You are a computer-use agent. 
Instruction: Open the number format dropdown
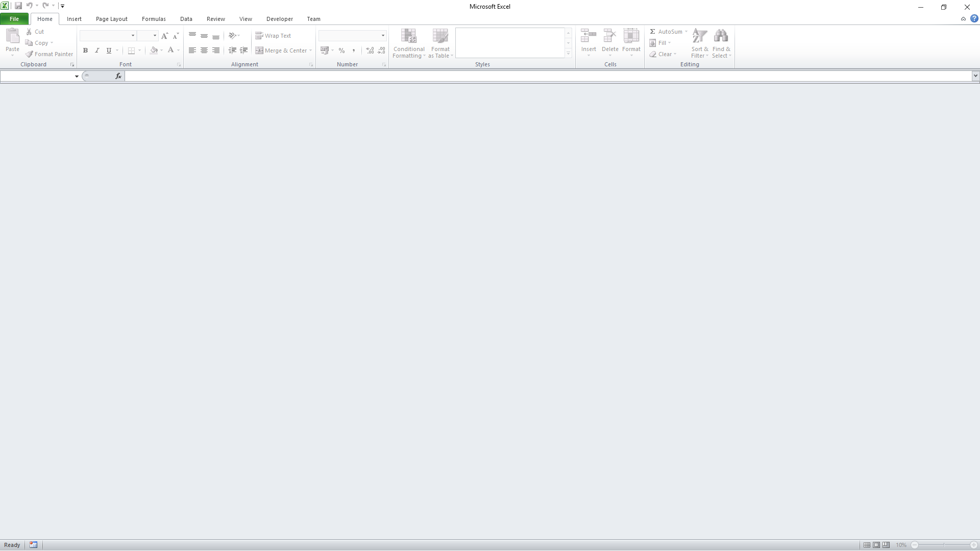(383, 36)
